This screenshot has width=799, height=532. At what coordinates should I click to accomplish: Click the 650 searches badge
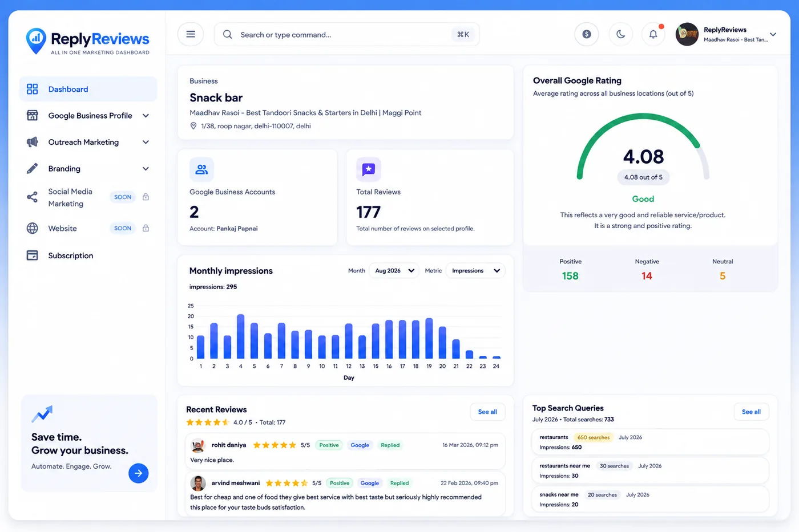pos(594,437)
